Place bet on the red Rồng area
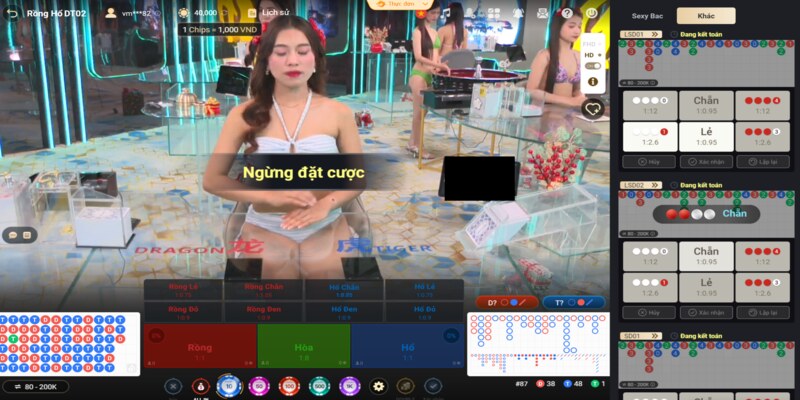Screen dimensions: 800x400 click(200, 346)
